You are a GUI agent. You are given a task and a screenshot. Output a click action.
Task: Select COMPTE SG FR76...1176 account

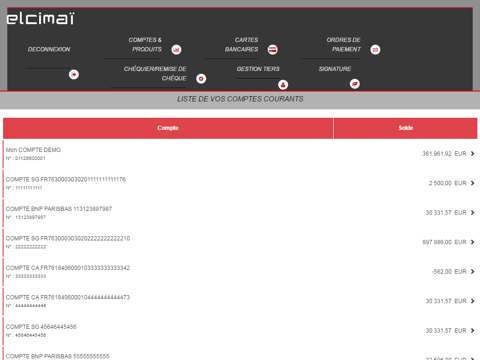66,179
